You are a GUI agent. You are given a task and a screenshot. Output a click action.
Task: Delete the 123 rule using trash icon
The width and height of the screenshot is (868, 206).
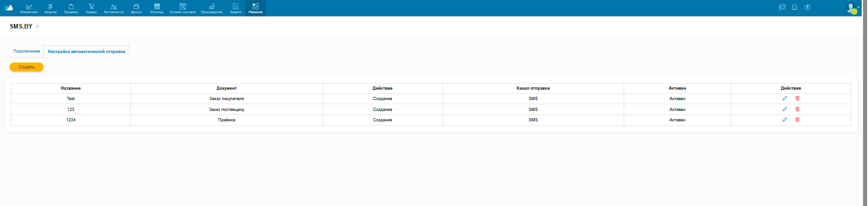797,109
